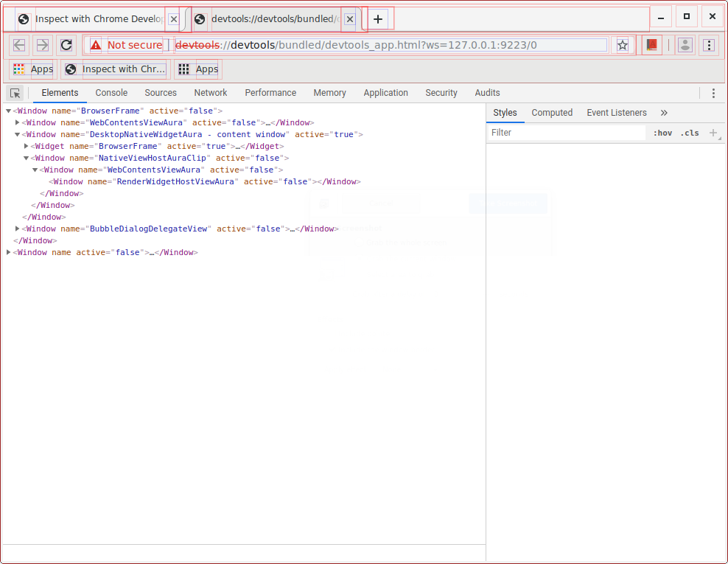The width and height of the screenshot is (728, 564).
Task: Click the Event Listeners tab
Action: (616, 113)
